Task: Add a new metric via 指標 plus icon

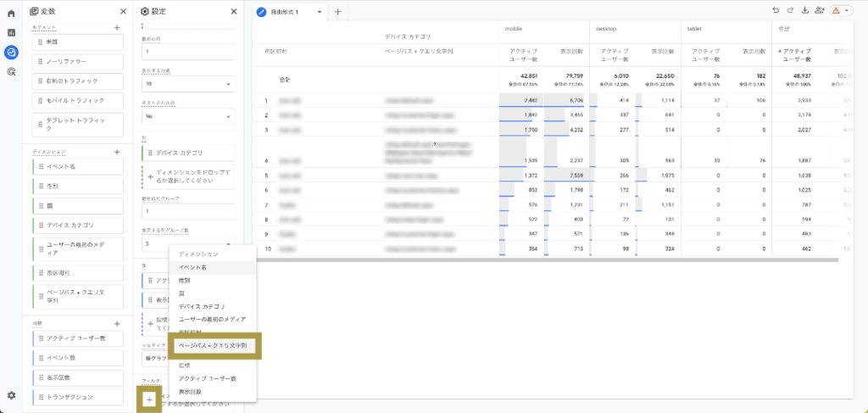Action: click(117, 323)
